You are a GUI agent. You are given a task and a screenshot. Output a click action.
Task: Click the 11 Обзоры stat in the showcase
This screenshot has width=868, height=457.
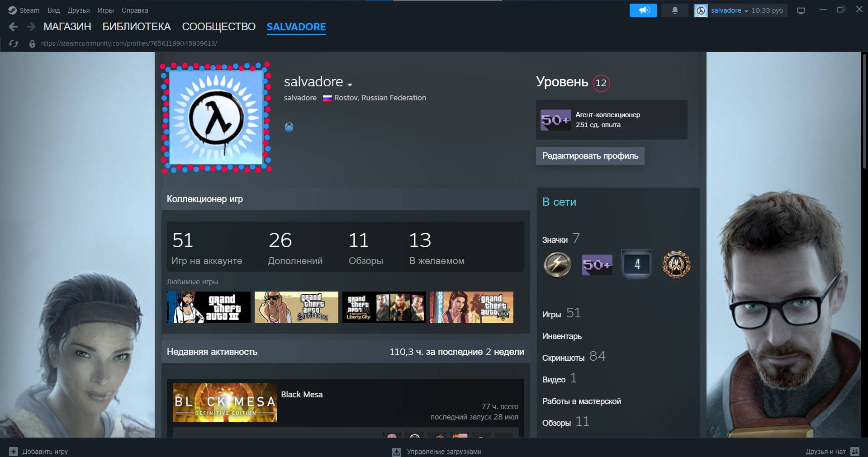366,248
